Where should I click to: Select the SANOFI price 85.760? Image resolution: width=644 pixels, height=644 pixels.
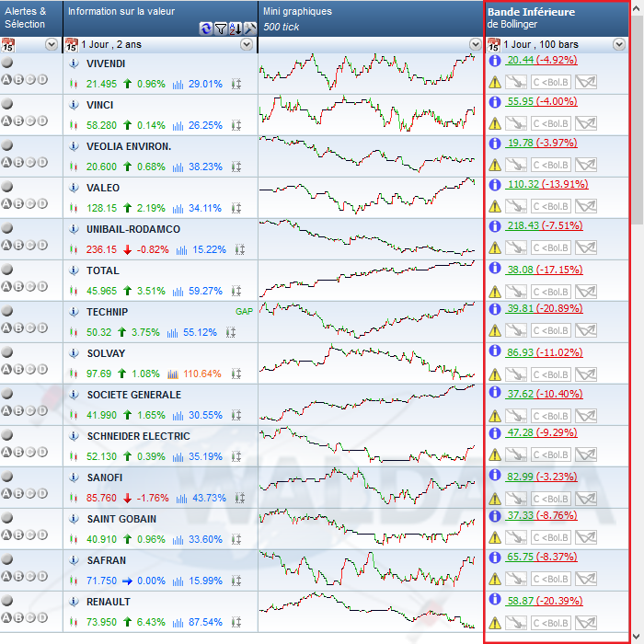tap(101, 499)
